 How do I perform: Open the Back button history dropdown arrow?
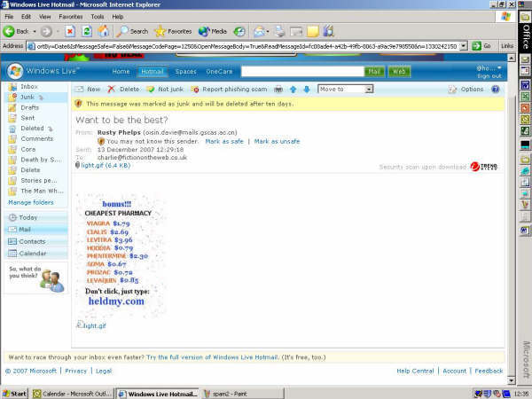click(35, 32)
